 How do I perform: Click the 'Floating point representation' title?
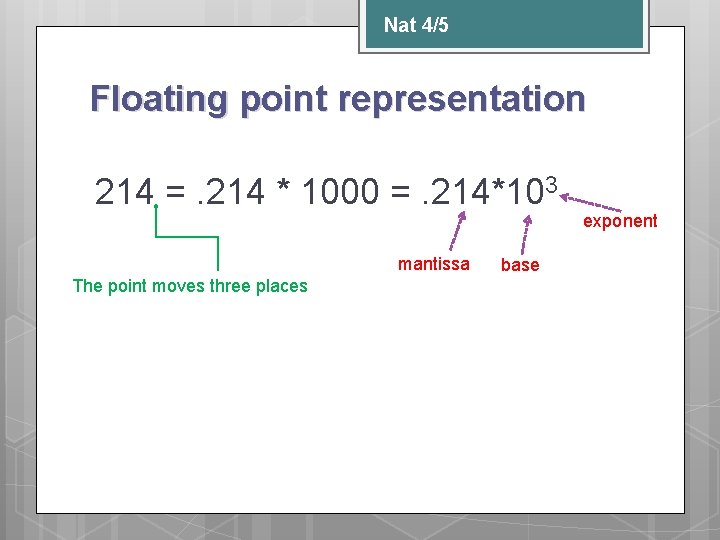pyautogui.click(x=338, y=99)
